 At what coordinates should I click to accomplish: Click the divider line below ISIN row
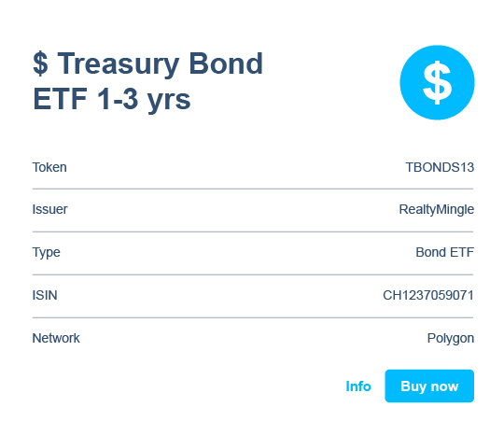(x=253, y=317)
